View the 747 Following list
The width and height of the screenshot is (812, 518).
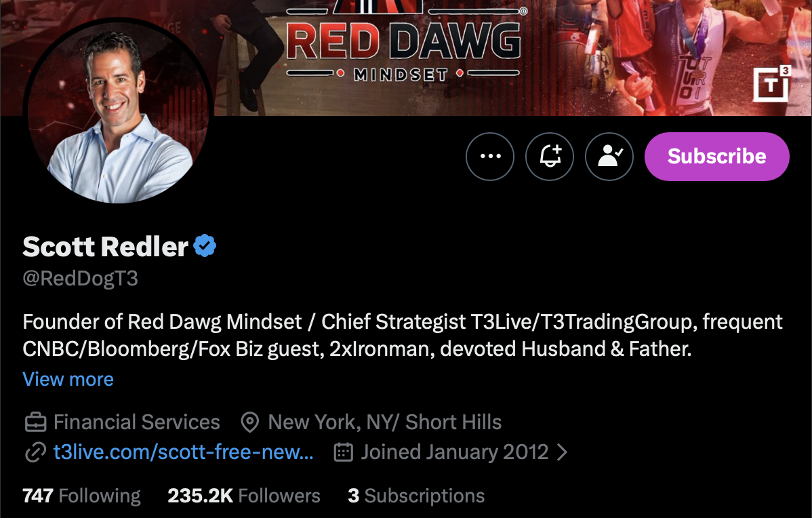pyautogui.click(x=81, y=496)
